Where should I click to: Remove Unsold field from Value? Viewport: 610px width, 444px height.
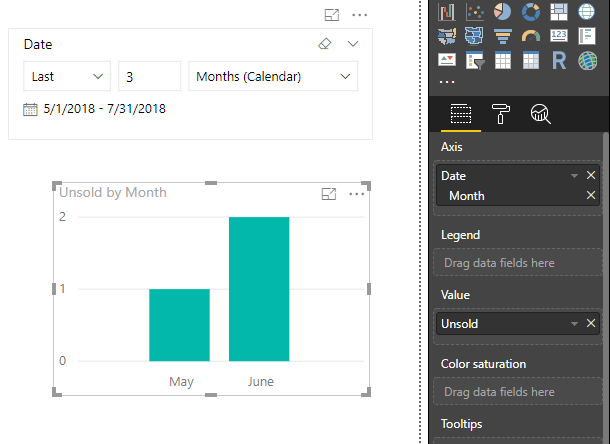pyautogui.click(x=591, y=323)
